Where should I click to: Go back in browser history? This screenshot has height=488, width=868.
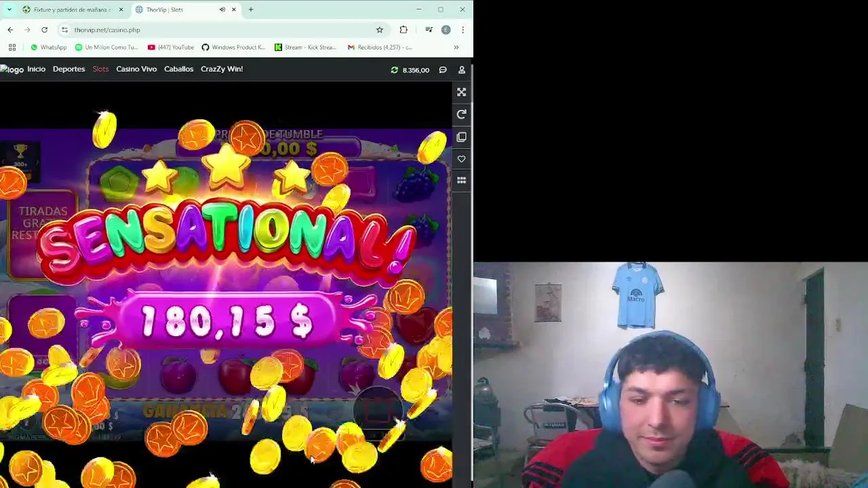pos(10,30)
